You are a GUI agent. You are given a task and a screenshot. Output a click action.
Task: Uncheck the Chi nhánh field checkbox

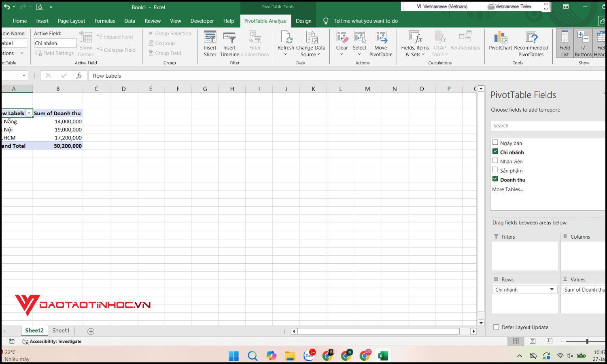tap(495, 151)
